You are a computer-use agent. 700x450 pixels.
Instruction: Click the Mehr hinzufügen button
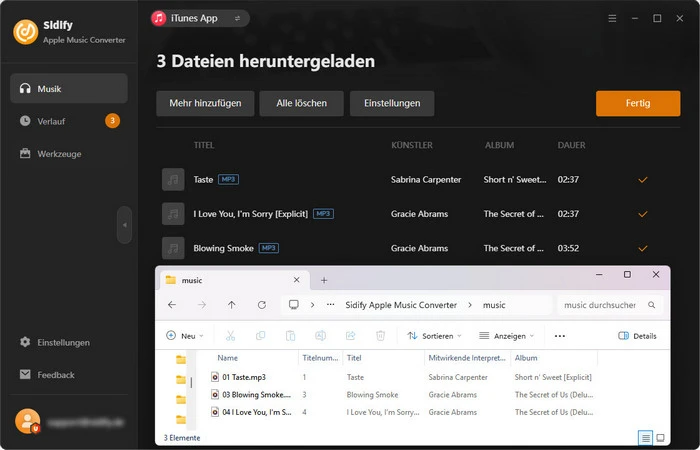205,103
